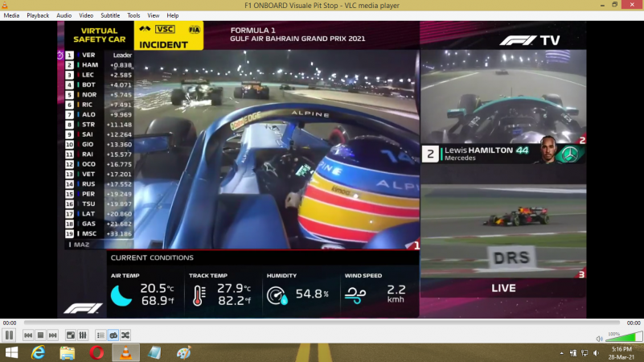Open the playlist view
The image size is (644, 362).
click(100, 335)
